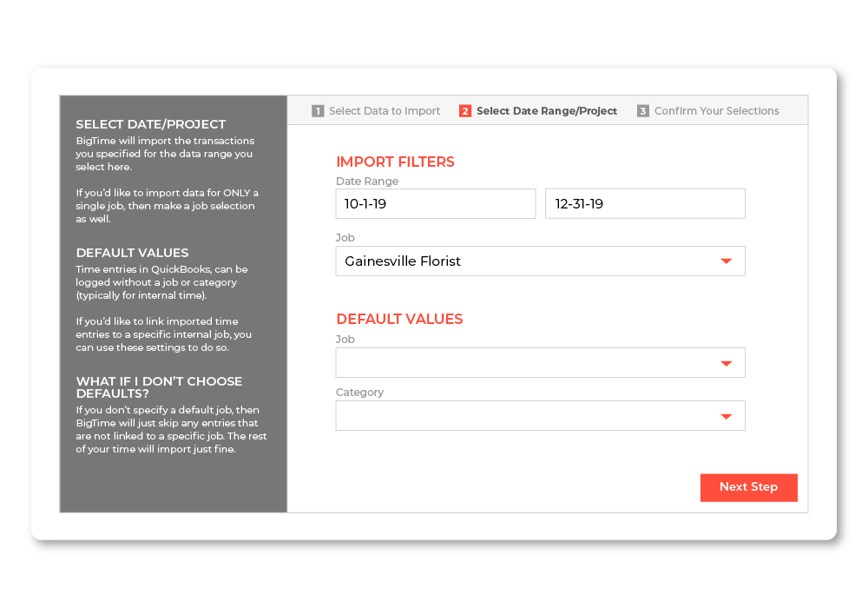The height and width of the screenshot is (608, 868).
Task: Click the DEFAULT VALUES heading
Action: click(x=399, y=319)
